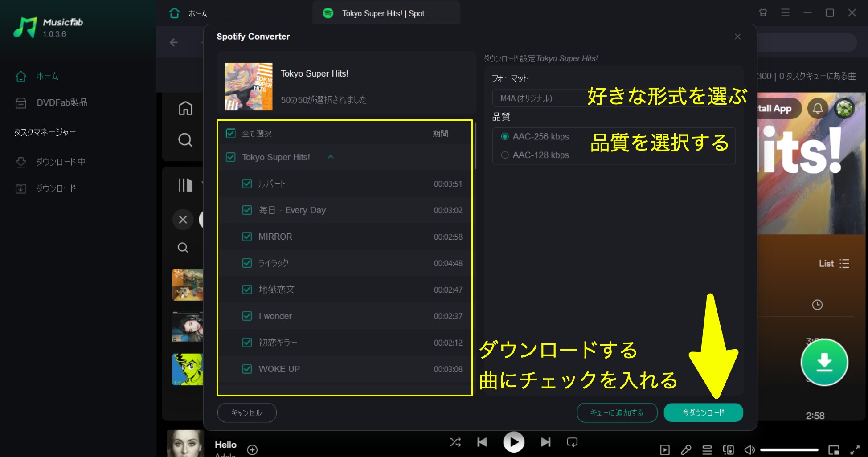Uncheck the I wonder track
Image resolution: width=868 pixels, height=457 pixels.
tap(247, 316)
